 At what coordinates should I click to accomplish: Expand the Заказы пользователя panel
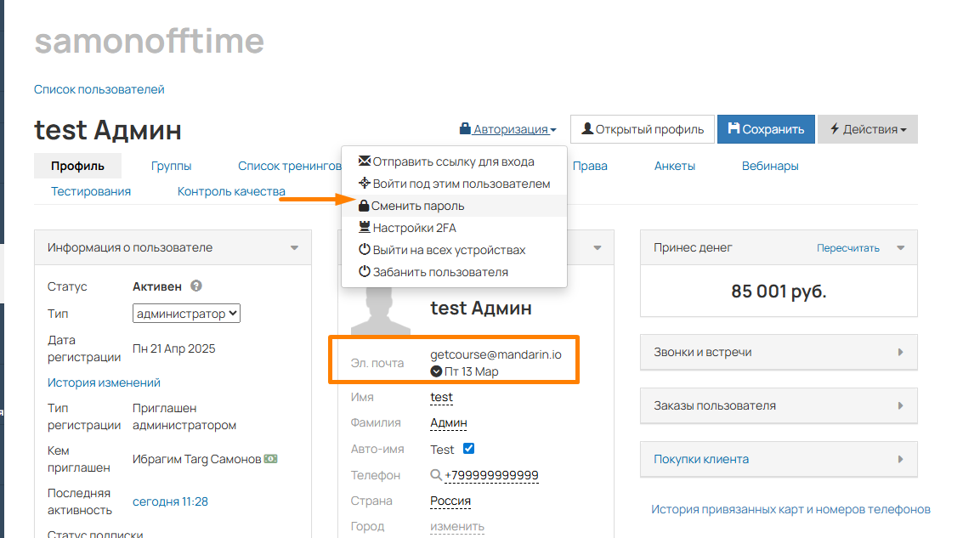779,405
